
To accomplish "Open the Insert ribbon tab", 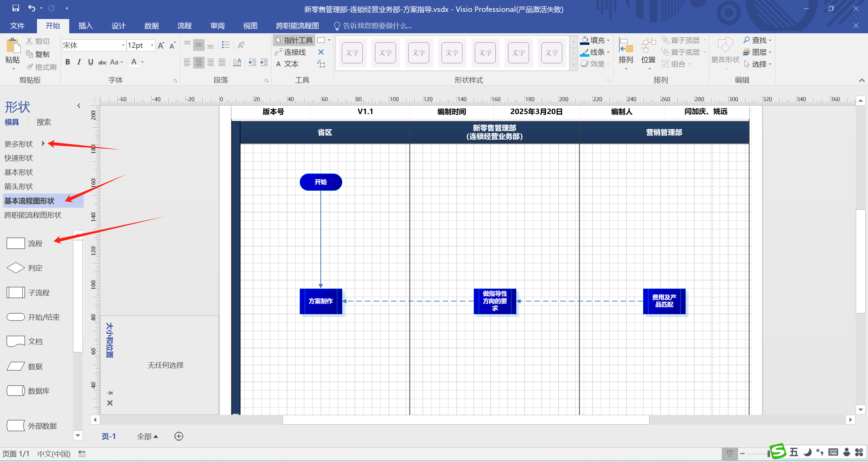I will (86, 26).
